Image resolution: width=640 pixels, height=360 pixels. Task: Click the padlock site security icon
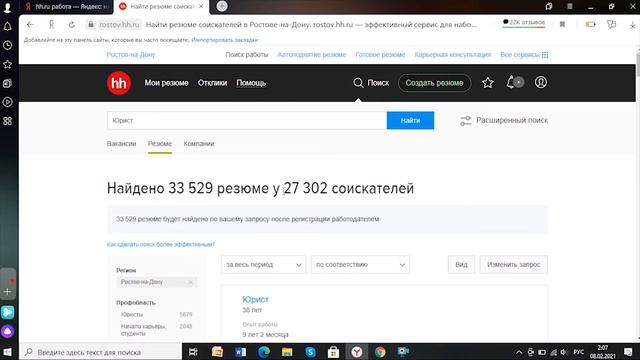91,24
